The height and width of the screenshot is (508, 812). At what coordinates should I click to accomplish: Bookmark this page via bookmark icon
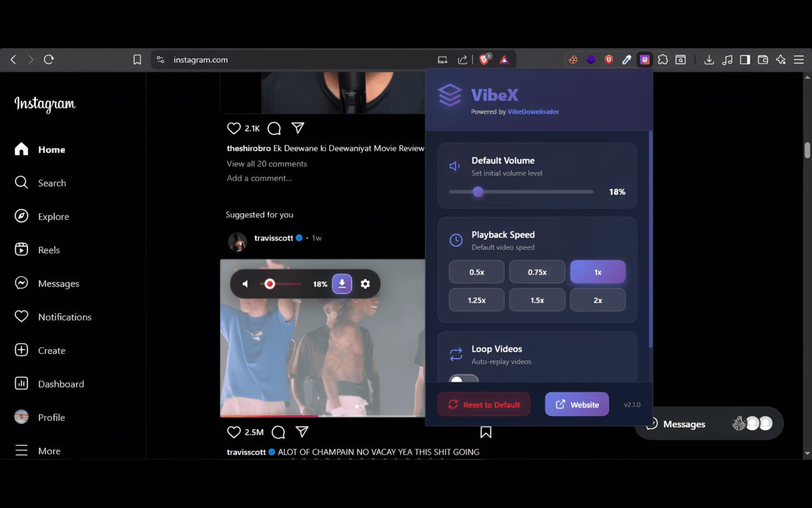(x=137, y=60)
